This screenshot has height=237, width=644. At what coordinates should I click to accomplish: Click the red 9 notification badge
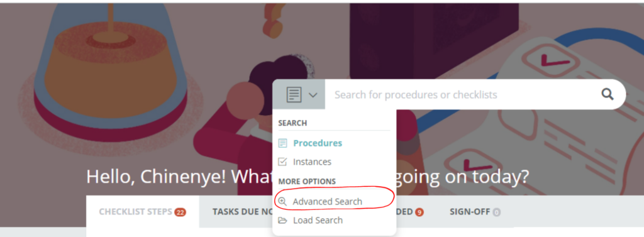coord(419,212)
